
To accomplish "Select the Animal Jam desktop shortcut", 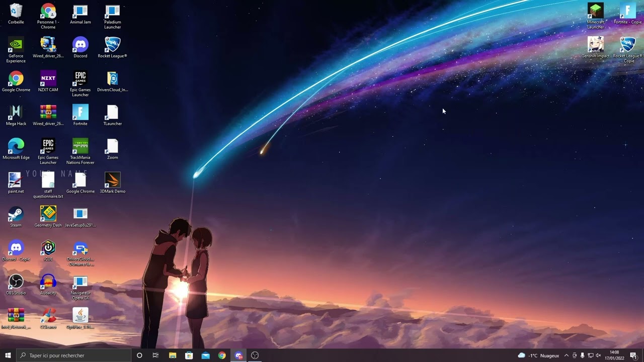I will 80,14.
